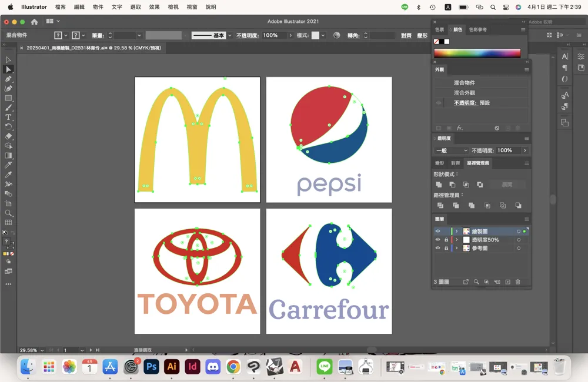The width and height of the screenshot is (588, 382).
Task: Click the Exclude shape mode icon
Action: pyautogui.click(x=480, y=185)
